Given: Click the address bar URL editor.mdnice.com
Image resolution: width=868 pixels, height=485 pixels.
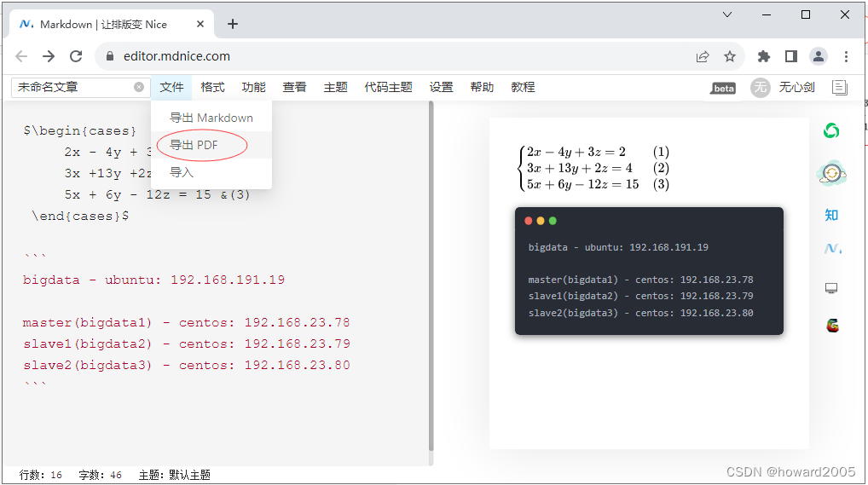Looking at the screenshot, I should pos(176,56).
